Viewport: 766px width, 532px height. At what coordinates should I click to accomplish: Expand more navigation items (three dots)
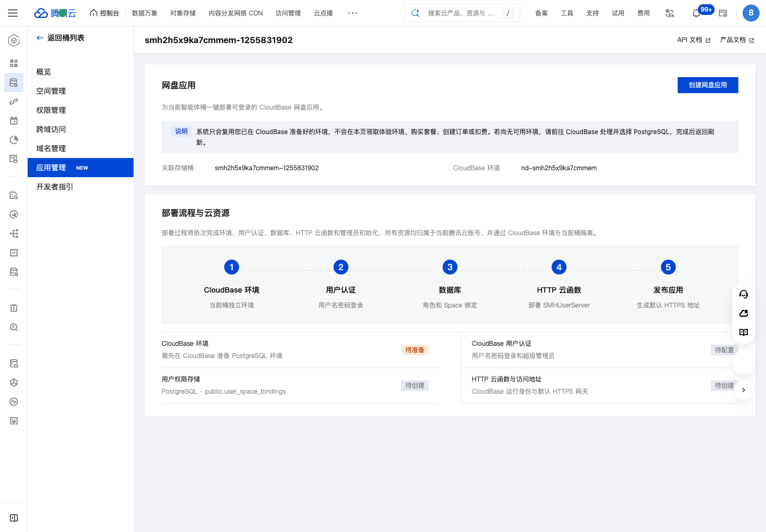click(x=353, y=13)
